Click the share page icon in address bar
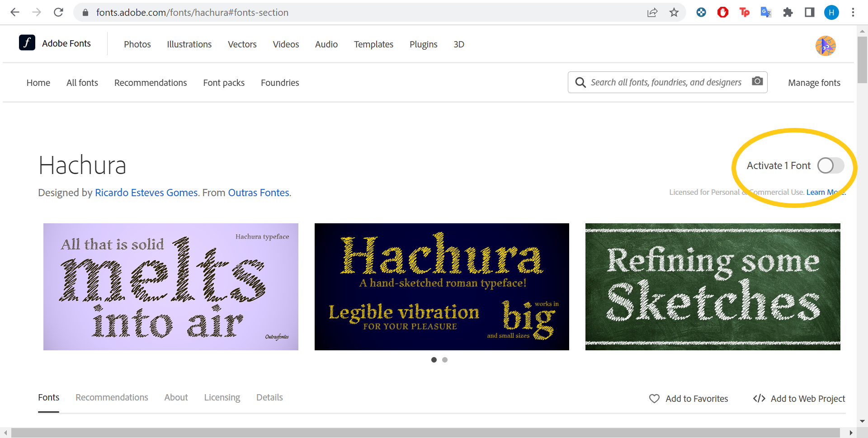The width and height of the screenshot is (868, 438). coord(652,13)
